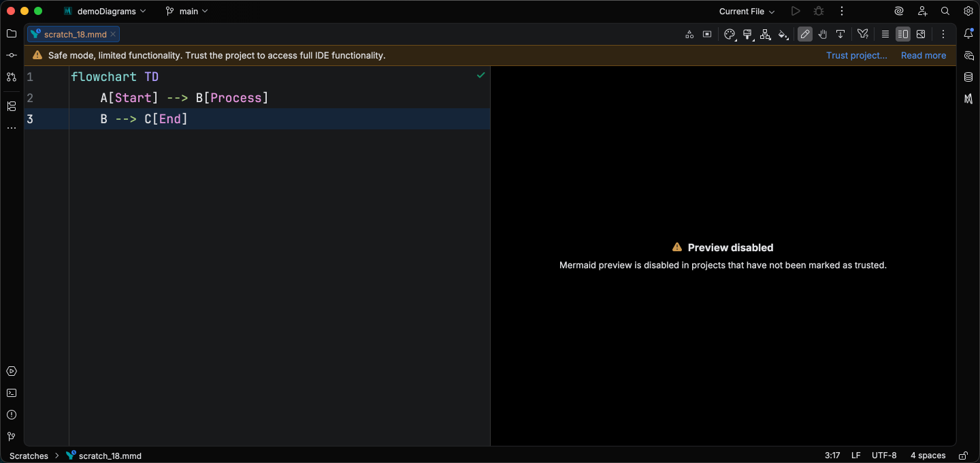Click the 3:17 caret position indicator
Screen dimensions: 980x463
click(x=832, y=456)
